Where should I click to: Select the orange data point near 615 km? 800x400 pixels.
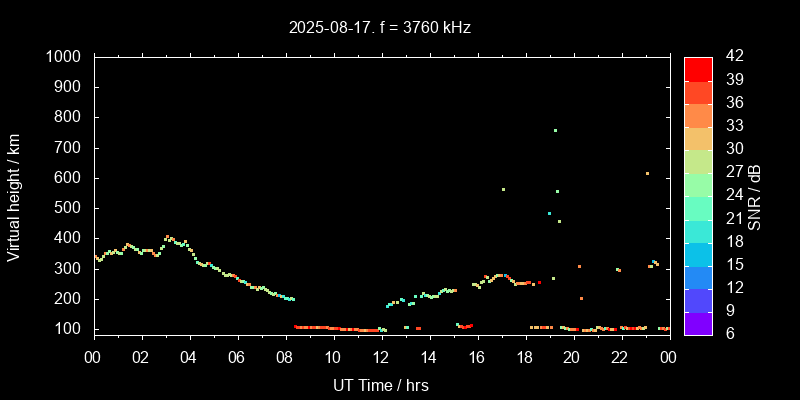pyautogui.click(x=648, y=173)
